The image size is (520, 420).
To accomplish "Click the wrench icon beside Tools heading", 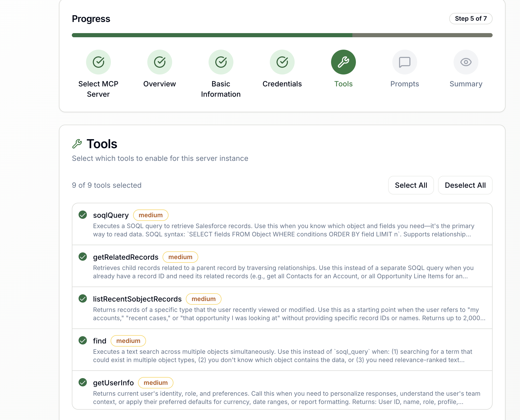I will pos(77,144).
